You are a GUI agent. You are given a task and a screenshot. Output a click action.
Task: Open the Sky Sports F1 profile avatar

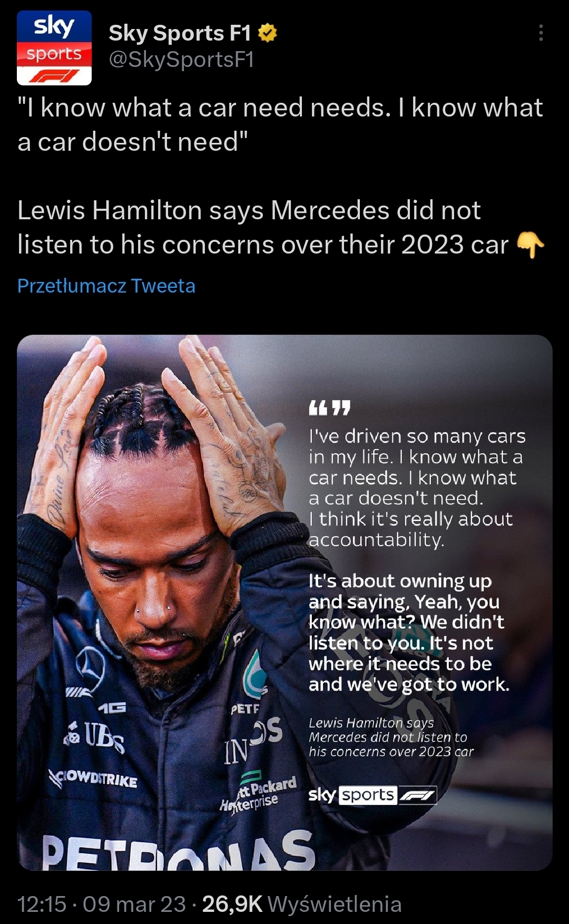point(54,48)
